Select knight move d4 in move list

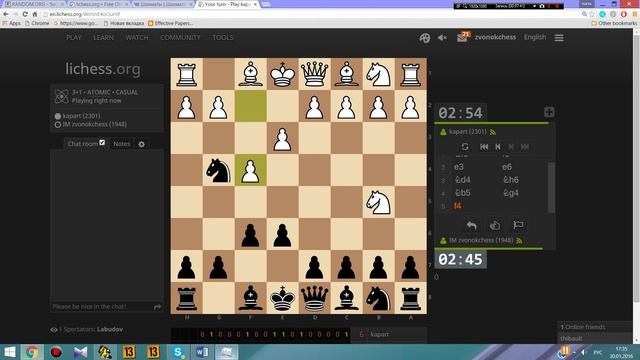[462, 180]
